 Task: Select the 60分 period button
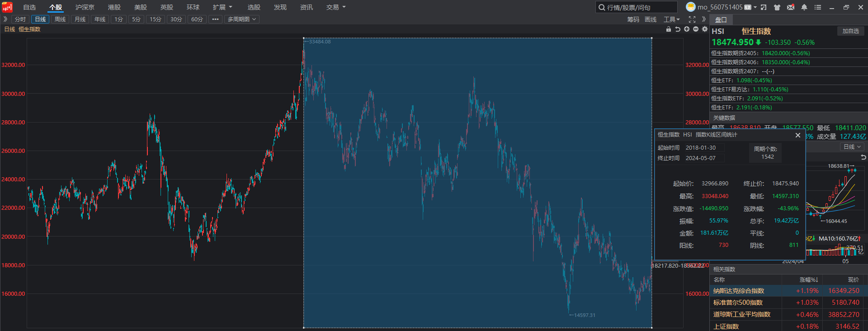197,19
